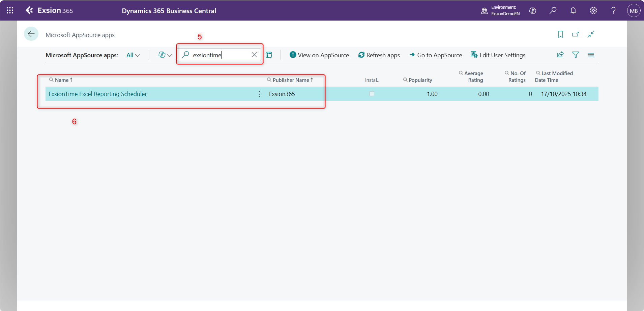The image size is (644, 311).
Task: Open the environment information globe icon
Action: click(x=484, y=10)
